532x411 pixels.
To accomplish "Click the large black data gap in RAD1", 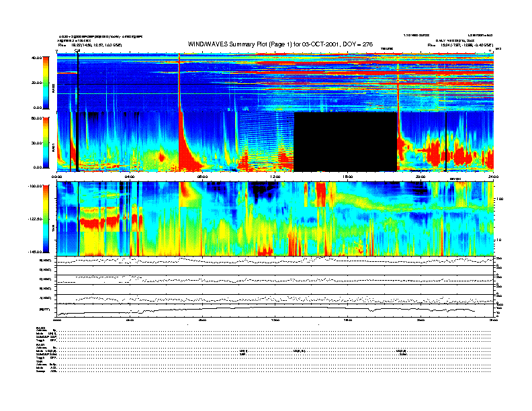I will 346,141.
